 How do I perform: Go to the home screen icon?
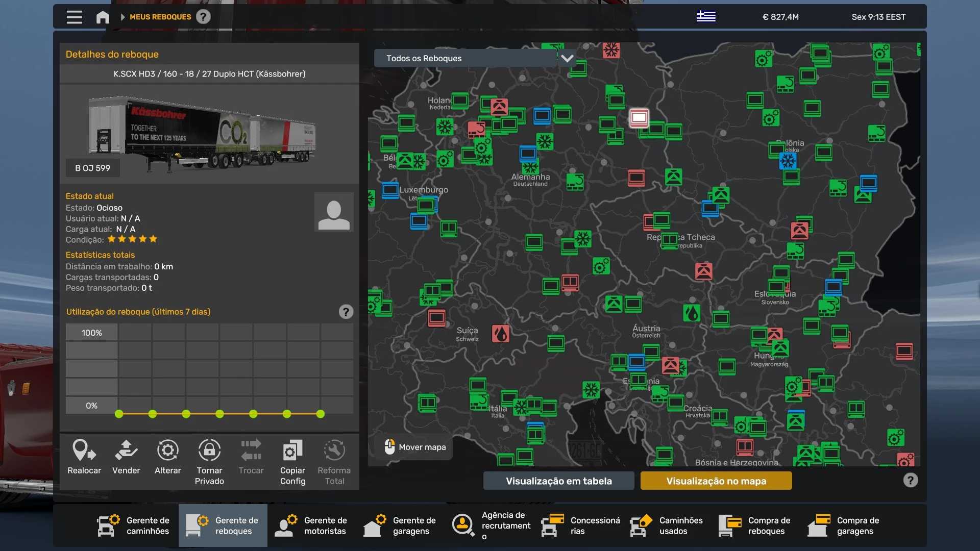tap(103, 17)
